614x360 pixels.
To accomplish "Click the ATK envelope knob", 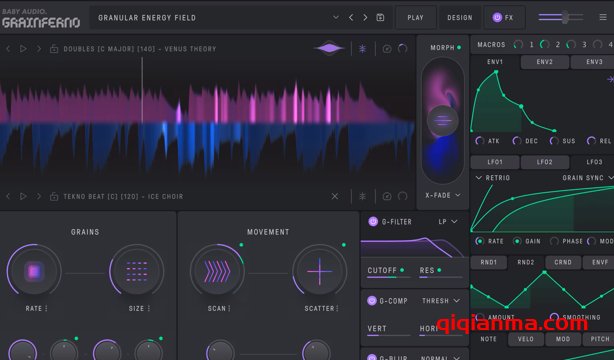I will [480, 141].
